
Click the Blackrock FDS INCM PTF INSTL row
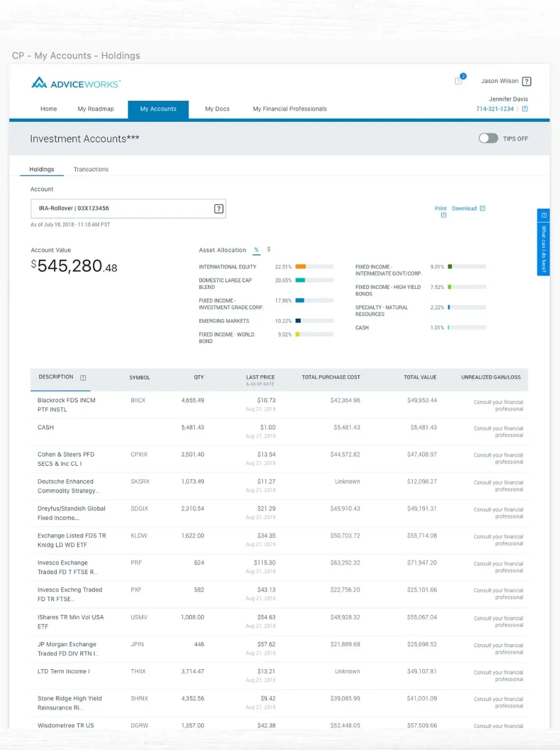[279, 405]
